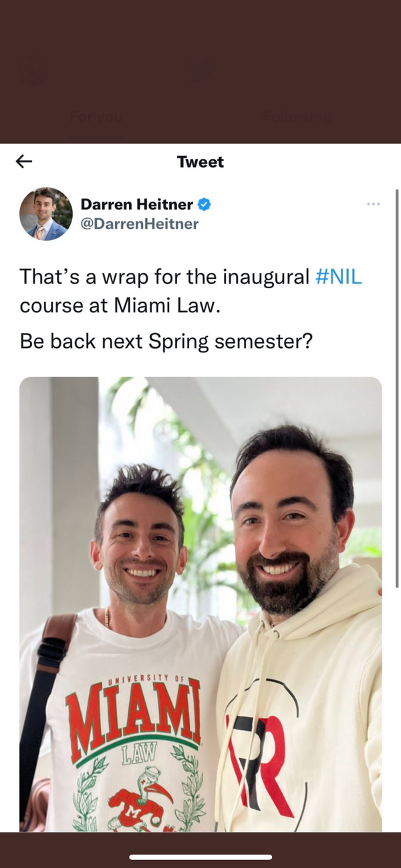The width and height of the screenshot is (401, 868).
Task: Tap the home indicator bar at bottom
Action: point(200,857)
